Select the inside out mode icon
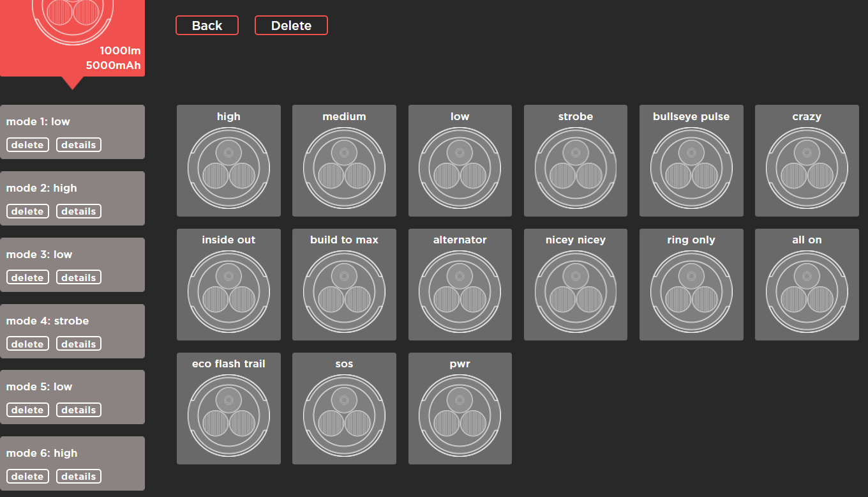868x497 pixels. tap(228, 291)
